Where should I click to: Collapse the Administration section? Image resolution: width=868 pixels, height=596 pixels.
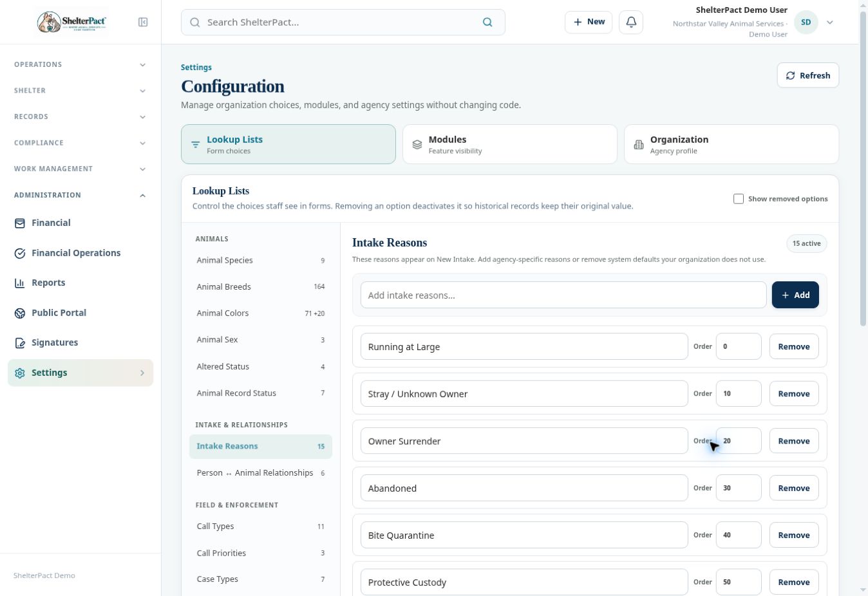80,195
